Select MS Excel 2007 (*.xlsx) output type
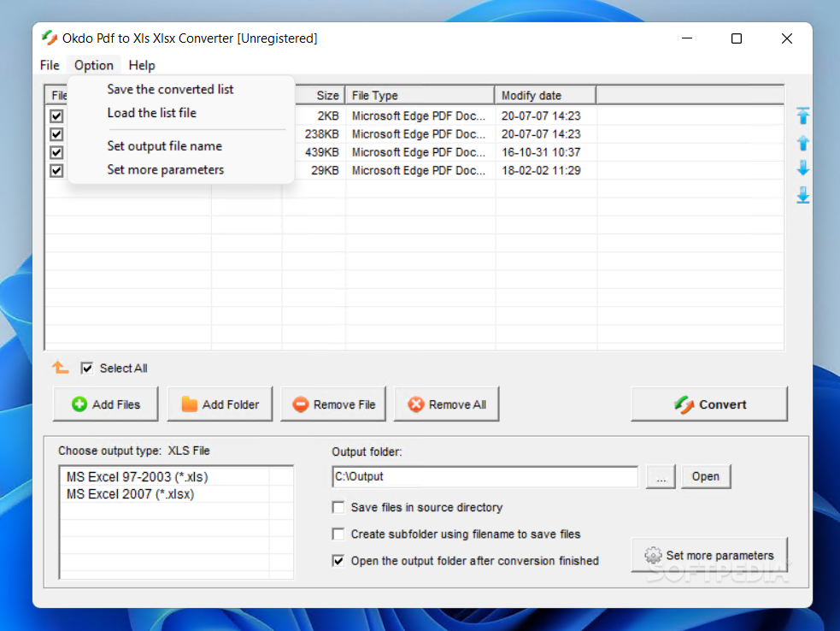This screenshot has width=840, height=631. (x=130, y=493)
